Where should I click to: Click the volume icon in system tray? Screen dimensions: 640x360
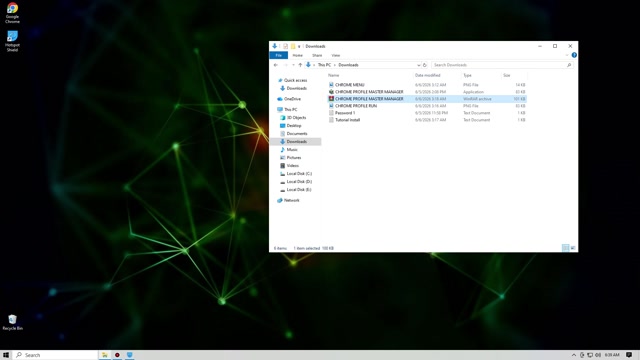(x=598, y=355)
